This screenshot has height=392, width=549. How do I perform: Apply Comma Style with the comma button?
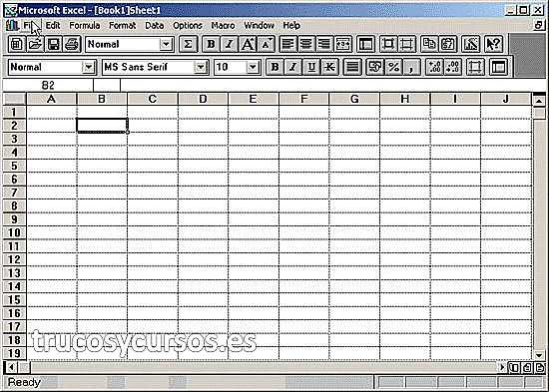[411, 67]
